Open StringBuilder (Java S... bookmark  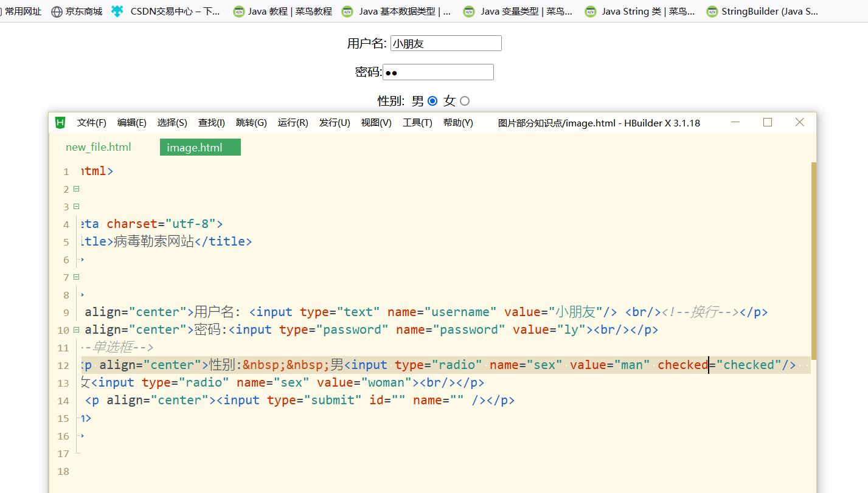click(x=762, y=11)
